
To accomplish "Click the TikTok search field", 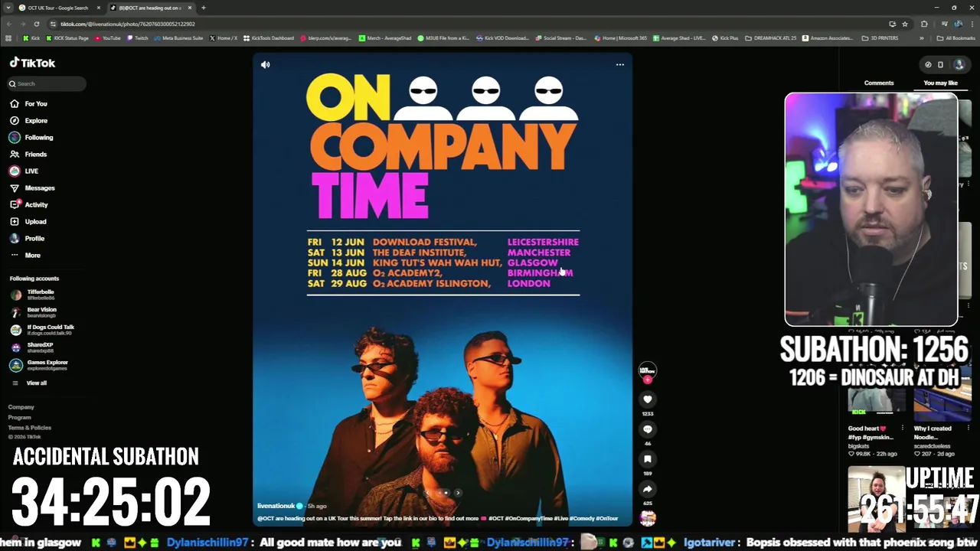I will pyautogui.click(x=46, y=83).
